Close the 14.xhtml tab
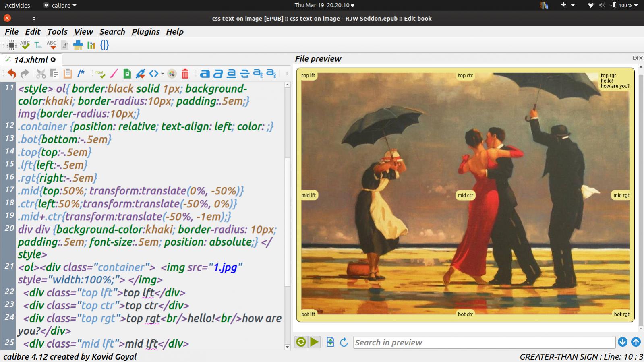644x362 pixels. tap(53, 60)
